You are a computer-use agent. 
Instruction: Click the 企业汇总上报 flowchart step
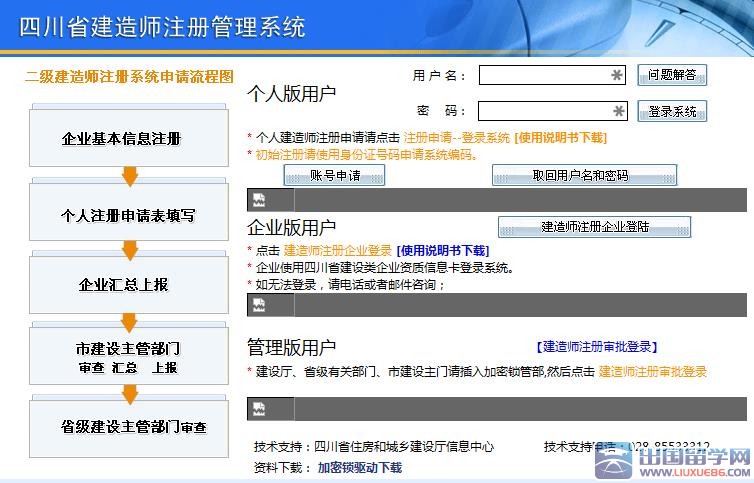[129, 285]
